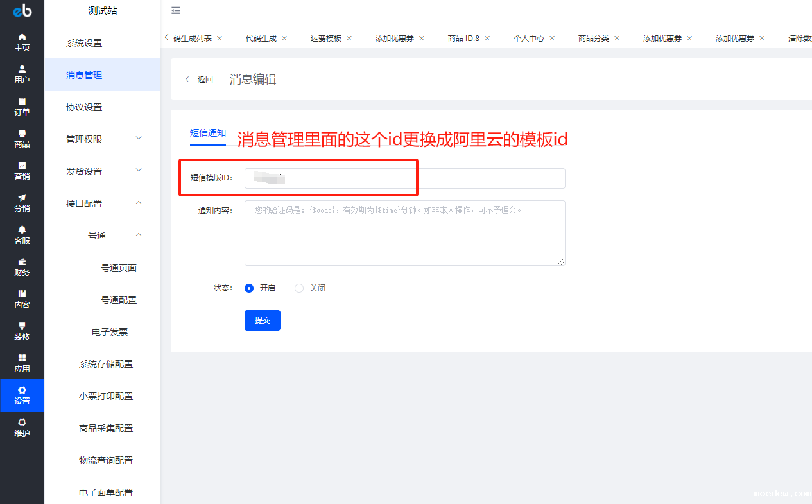Click the 用户 user icon
This screenshot has width=812, height=504.
coord(22,74)
